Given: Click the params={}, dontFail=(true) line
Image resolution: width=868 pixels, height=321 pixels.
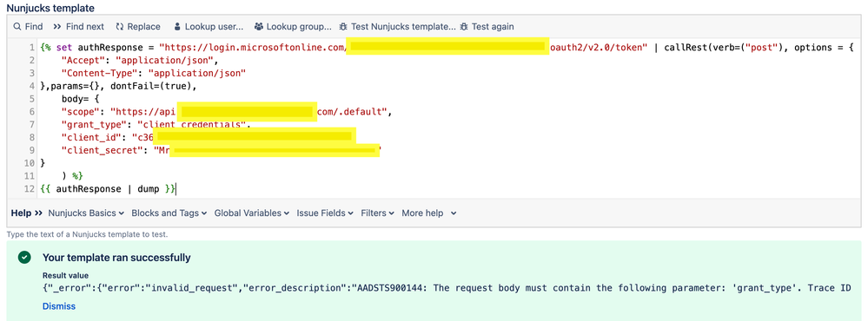Looking at the screenshot, I should point(118,86).
